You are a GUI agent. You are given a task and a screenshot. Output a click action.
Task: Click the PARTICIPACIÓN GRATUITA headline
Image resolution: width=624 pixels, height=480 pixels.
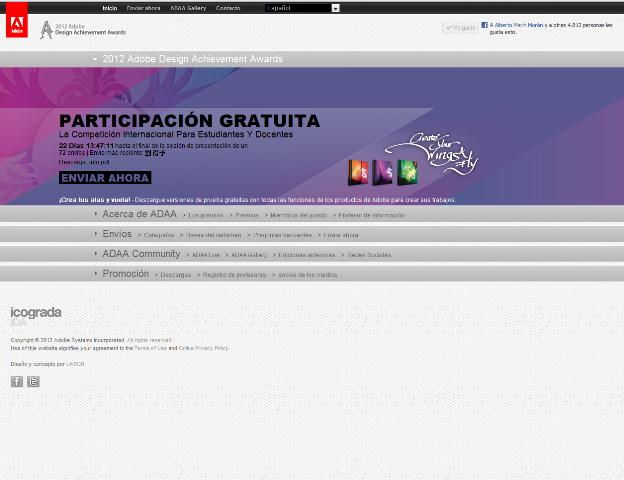click(189, 121)
